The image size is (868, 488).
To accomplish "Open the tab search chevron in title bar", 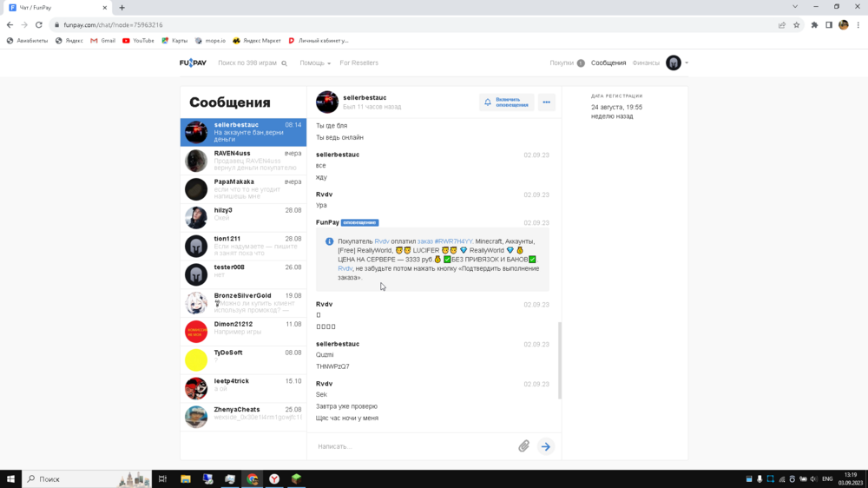I will pyautogui.click(x=795, y=7).
